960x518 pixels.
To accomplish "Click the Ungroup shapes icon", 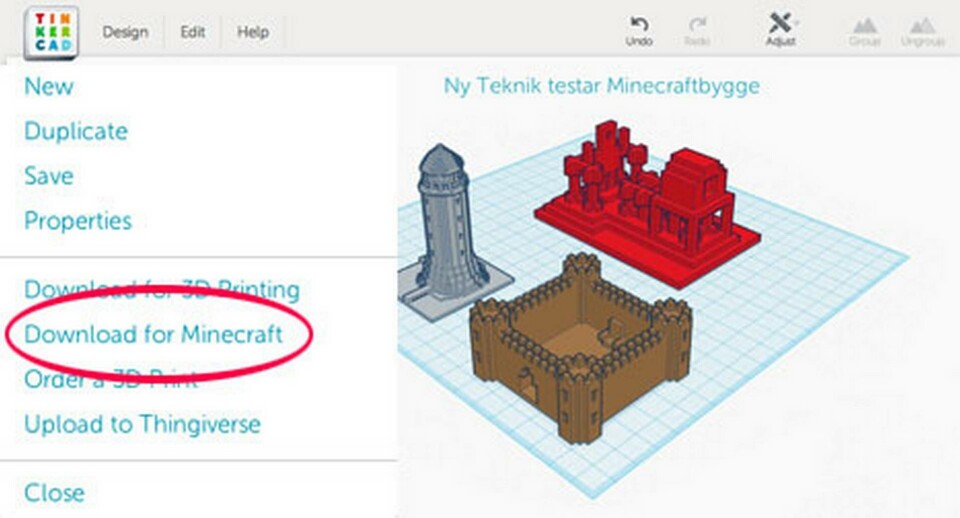I will click(921, 25).
